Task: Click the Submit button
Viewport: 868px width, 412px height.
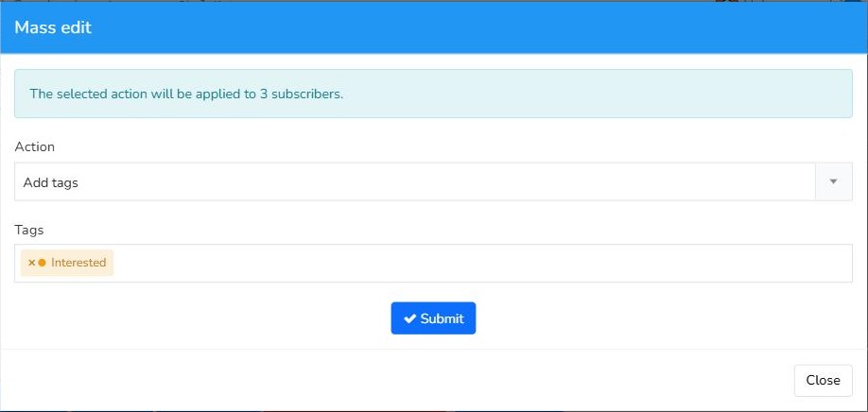Action: pos(433,318)
